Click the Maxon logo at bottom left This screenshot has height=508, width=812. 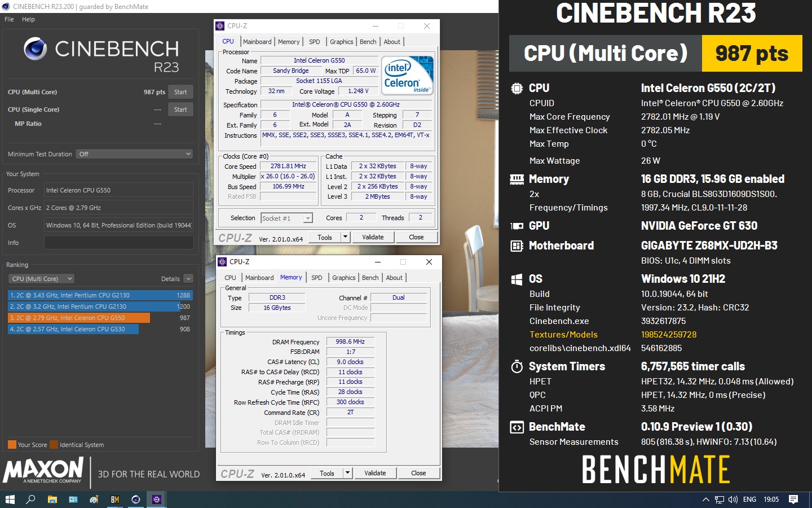[44, 470]
